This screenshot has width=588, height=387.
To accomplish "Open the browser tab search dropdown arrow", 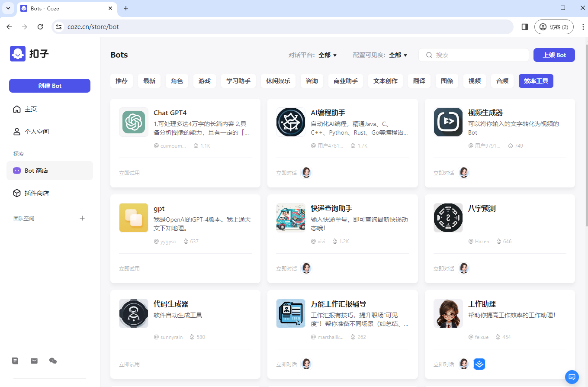I will pos(8,8).
